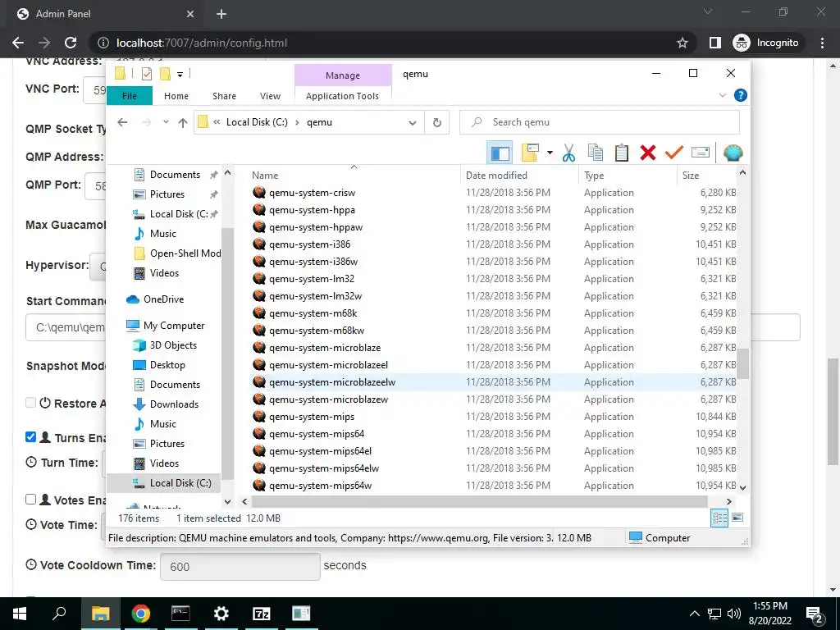Open Chrome from the taskbar
Image resolution: width=840 pixels, height=630 pixels.
click(x=141, y=614)
